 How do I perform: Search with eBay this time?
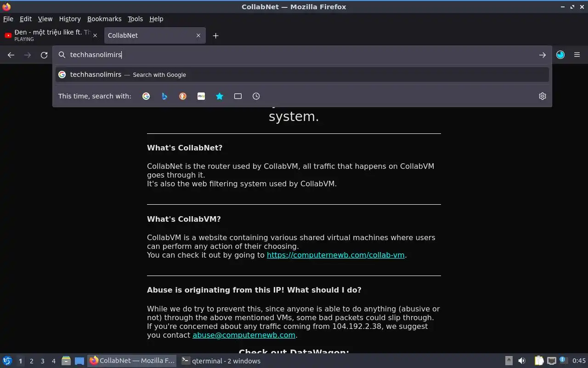click(201, 96)
